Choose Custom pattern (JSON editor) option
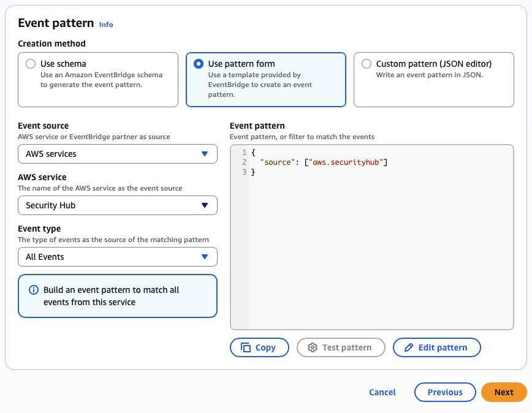The height and width of the screenshot is (413, 532). coord(367,64)
